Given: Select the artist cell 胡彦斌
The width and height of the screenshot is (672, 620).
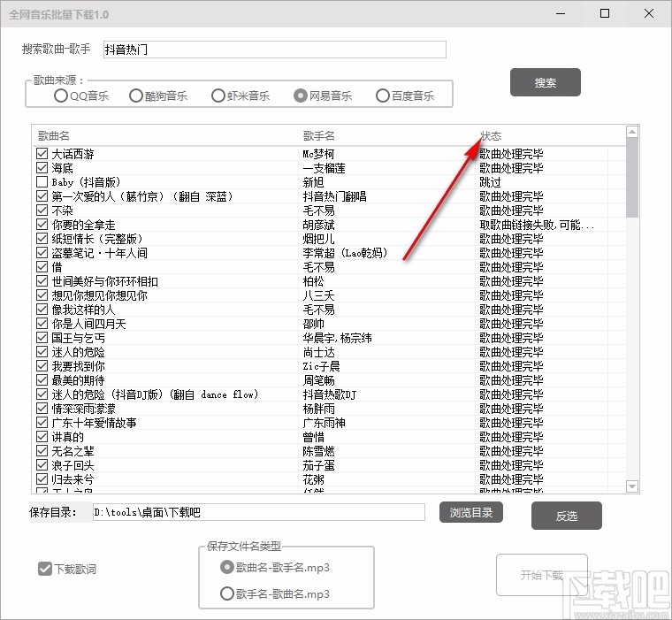Looking at the screenshot, I should (318, 225).
